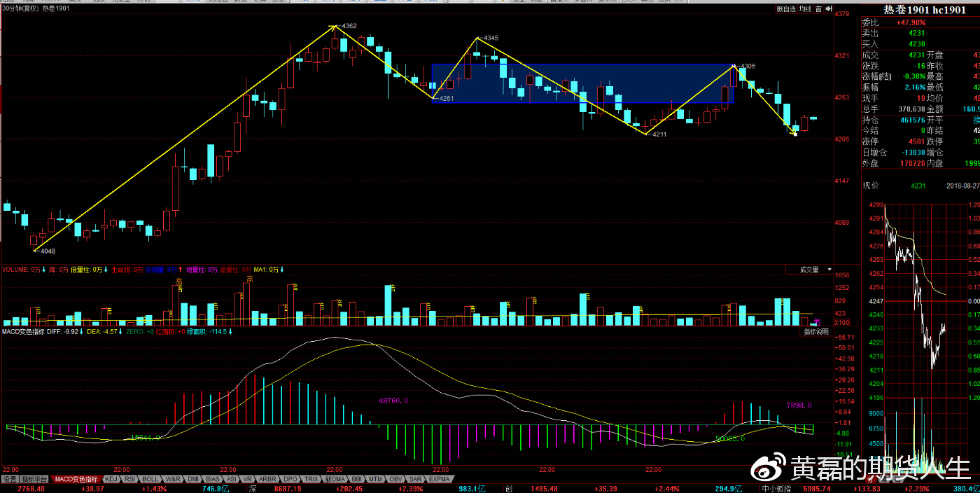Open the 设置 tab at bottom
The height and width of the screenshot is (493, 980).
[9, 480]
